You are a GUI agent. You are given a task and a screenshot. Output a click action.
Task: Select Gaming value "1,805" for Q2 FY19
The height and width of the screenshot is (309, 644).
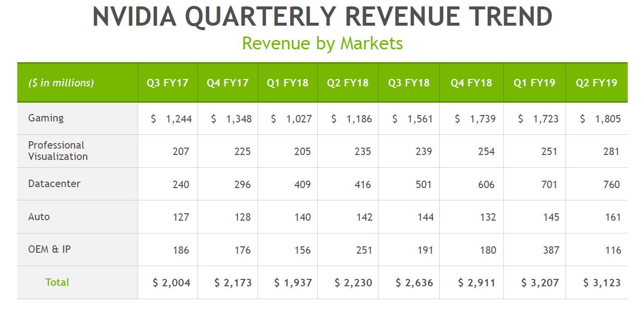(608, 119)
